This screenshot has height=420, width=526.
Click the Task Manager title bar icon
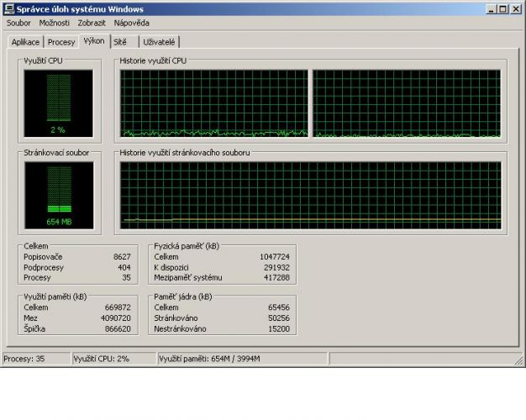(x=8, y=9)
